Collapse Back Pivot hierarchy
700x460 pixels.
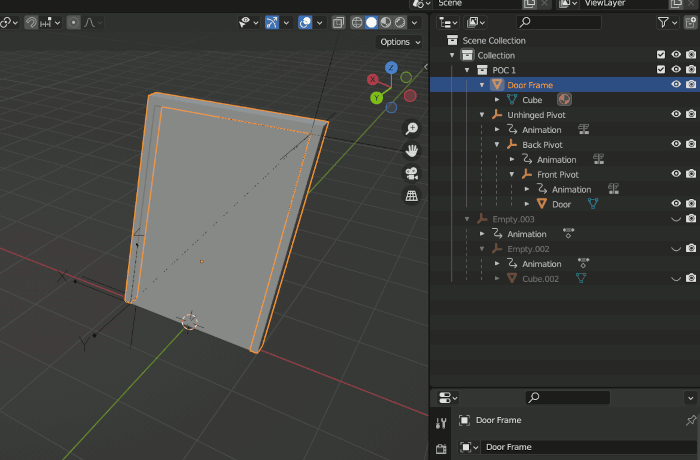tap(497, 145)
